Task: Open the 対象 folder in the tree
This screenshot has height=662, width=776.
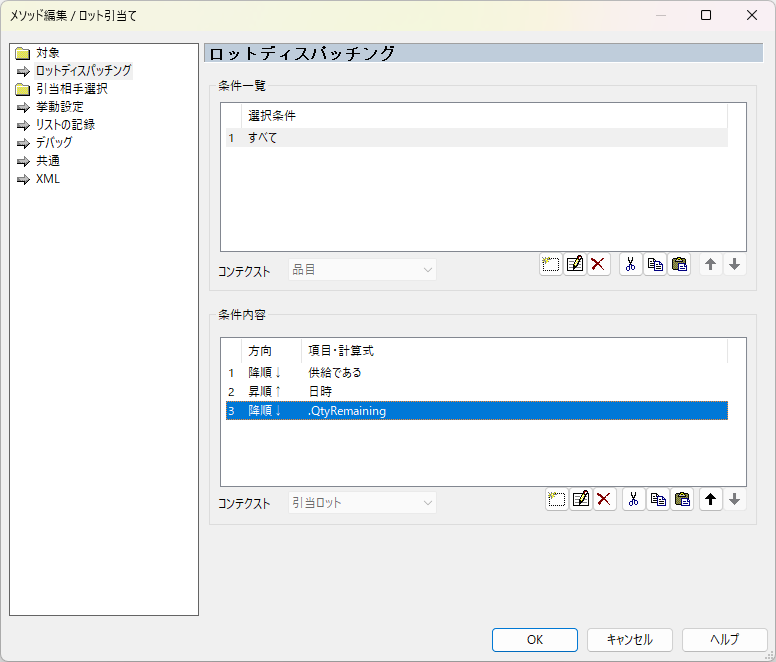Action: 48,53
